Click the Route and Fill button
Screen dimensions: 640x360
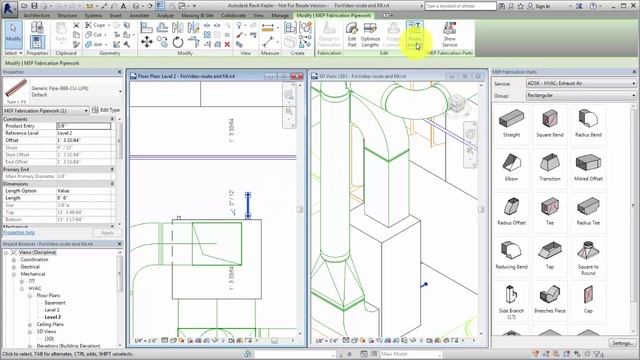[414, 35]
